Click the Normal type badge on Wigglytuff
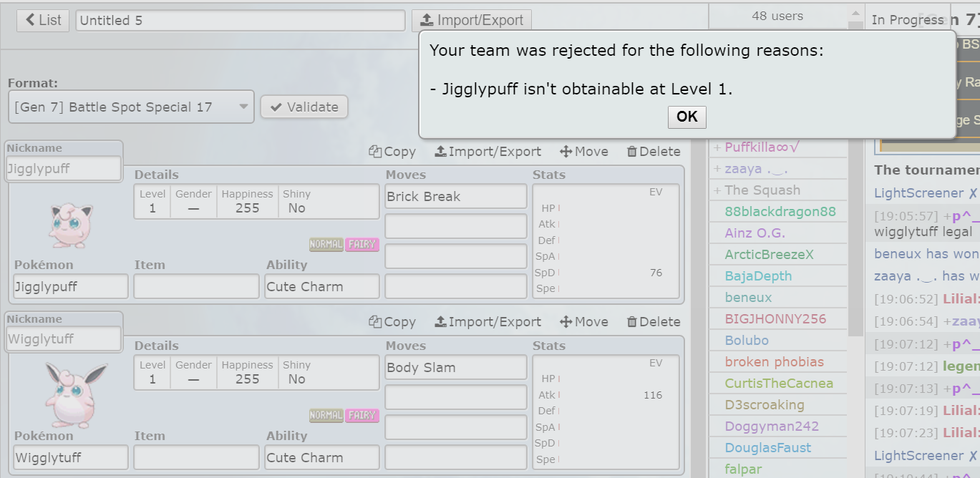980x478 pixels. (x=326, y=415)
